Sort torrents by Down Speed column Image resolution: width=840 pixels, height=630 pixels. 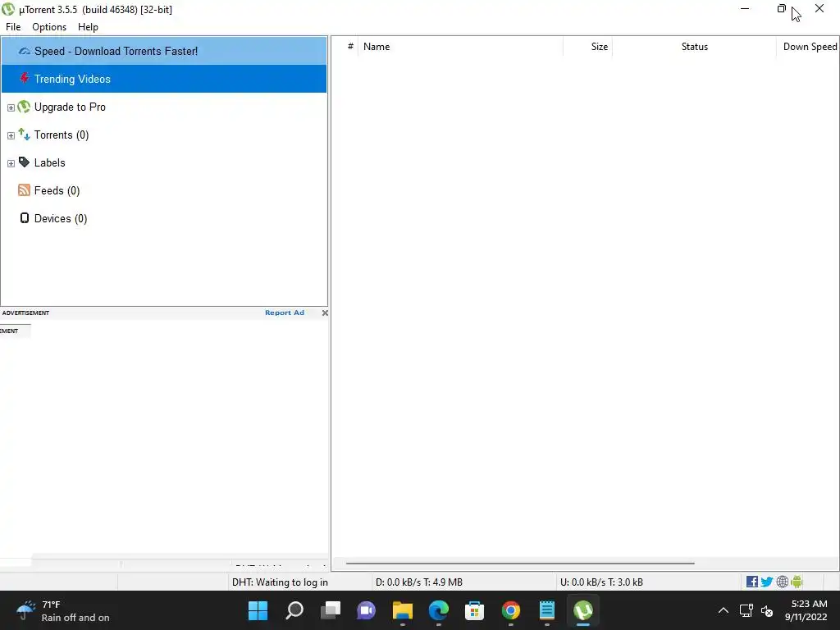(808, 47)
